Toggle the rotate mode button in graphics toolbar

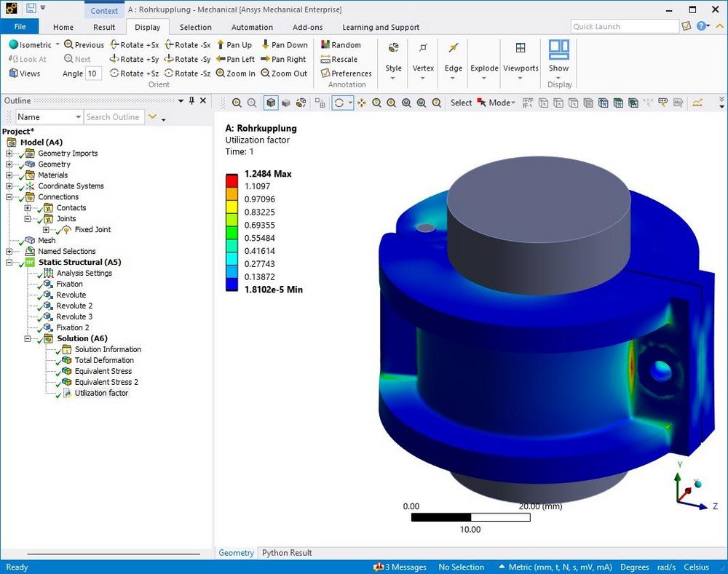[339, 103]
